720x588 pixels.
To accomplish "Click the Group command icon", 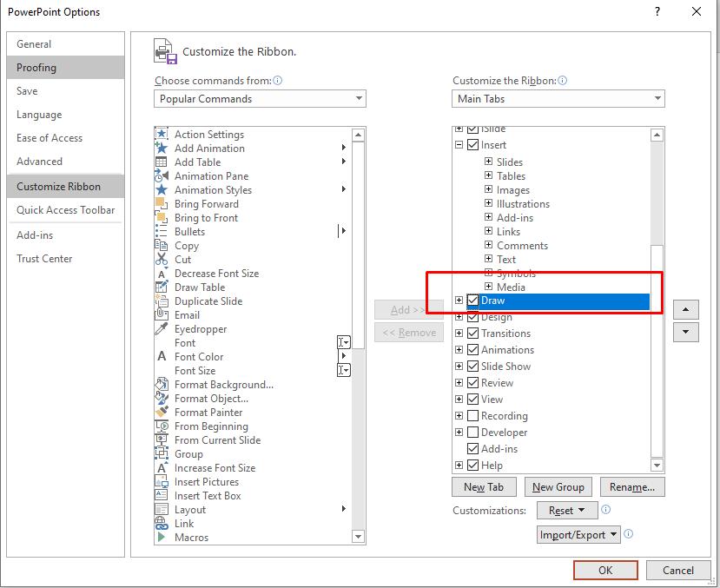I will point(162,453).
